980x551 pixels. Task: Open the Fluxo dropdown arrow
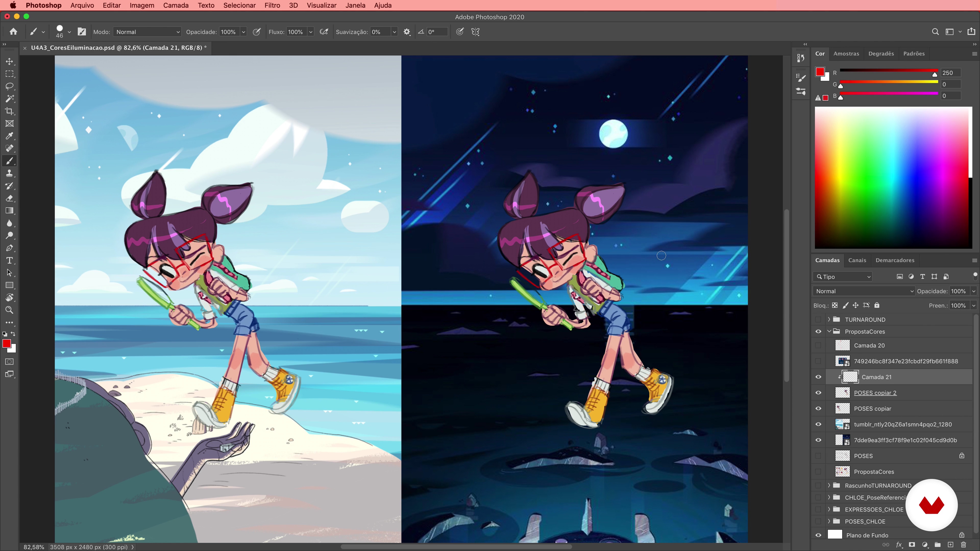pos(311,32)
